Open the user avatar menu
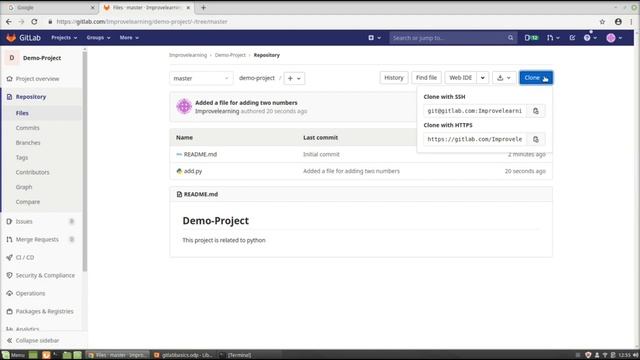The height and width of the screenshot is (360, 640). (x=614, y=38)
